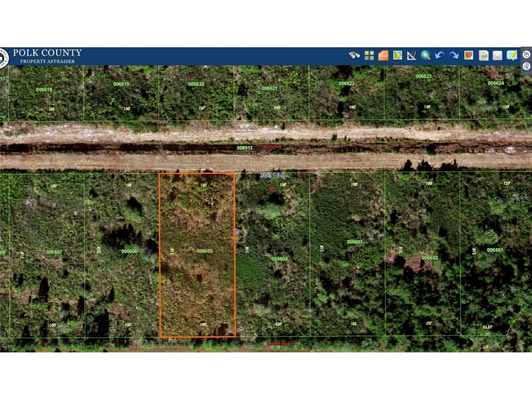
Task: Activate the measure tool
Action: [411, 55]
